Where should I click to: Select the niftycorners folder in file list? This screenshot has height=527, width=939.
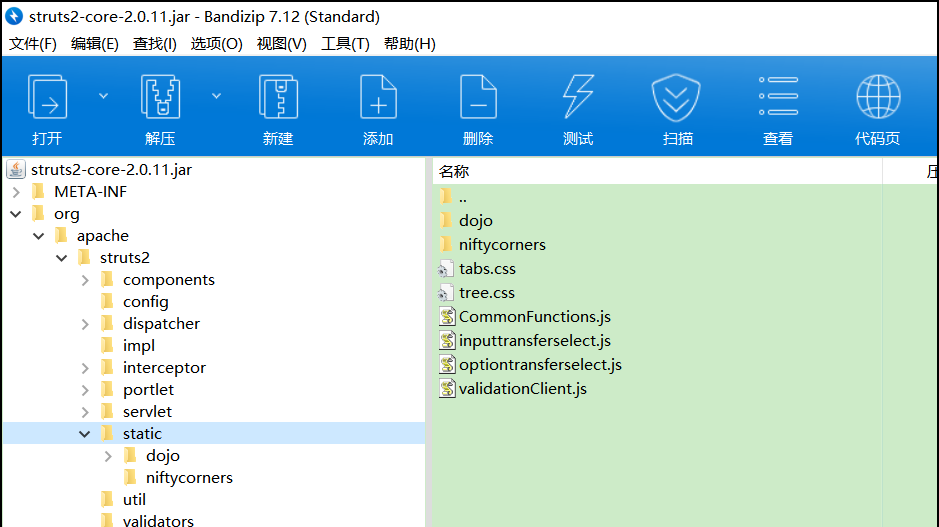click(502, 244)
